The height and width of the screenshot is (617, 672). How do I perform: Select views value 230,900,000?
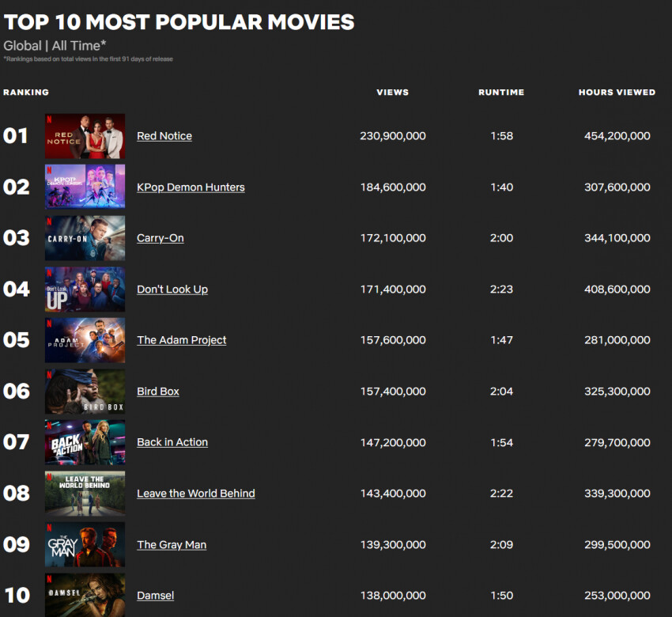pyautogui.click(x=393, y=136)
